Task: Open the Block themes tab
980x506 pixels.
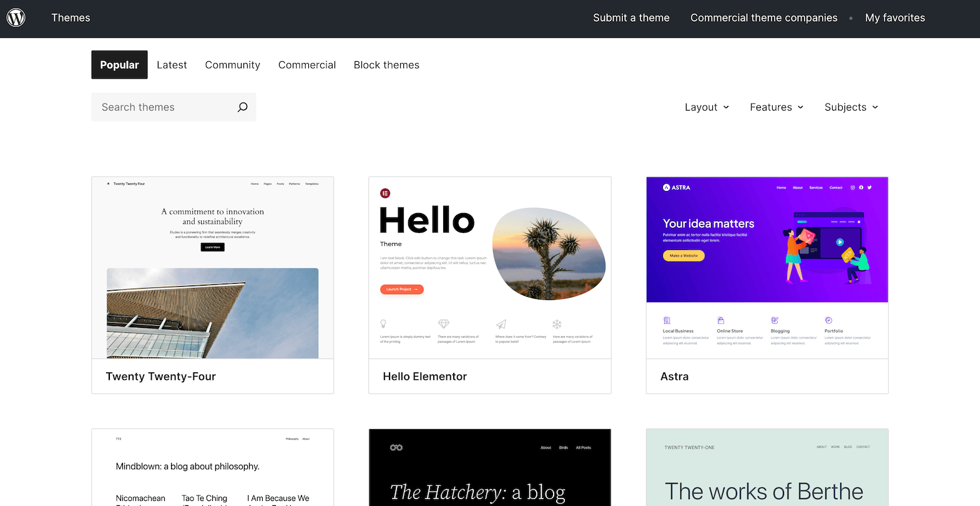Action: pyautogui.click(x=386, y=65)
